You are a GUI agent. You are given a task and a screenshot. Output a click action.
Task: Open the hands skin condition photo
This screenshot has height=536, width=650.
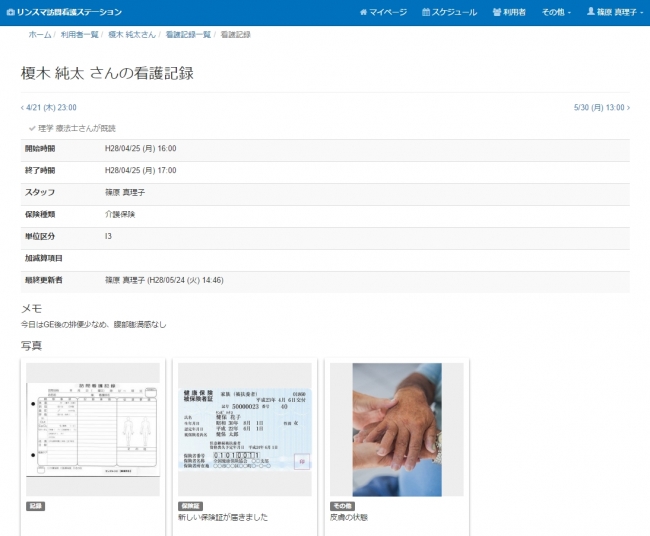pyautogui.click(x=397, y=428)
